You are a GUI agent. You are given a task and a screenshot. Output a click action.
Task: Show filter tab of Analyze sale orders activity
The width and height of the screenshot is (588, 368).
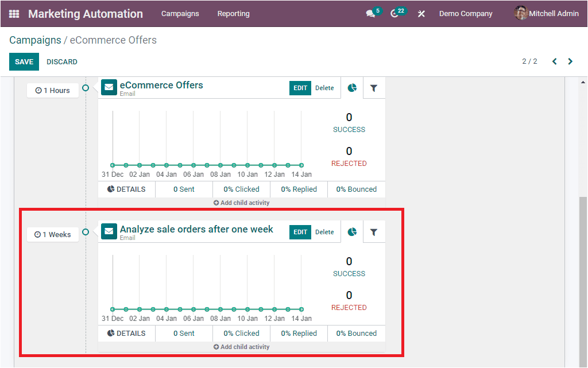tap(374, 232)
